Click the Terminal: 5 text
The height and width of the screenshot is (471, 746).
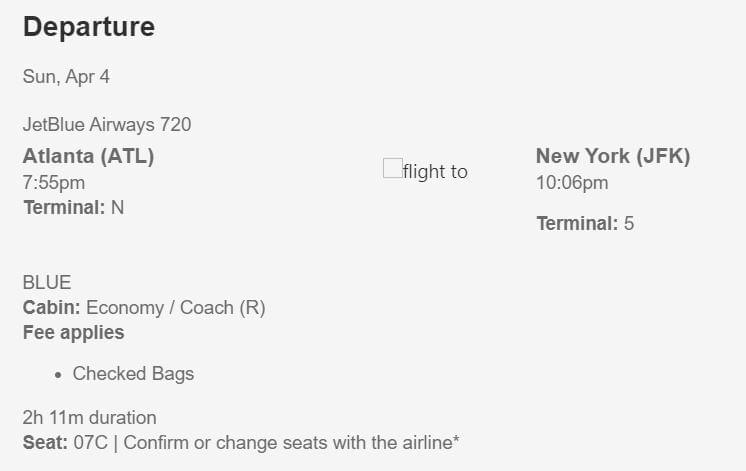(585, 223)
